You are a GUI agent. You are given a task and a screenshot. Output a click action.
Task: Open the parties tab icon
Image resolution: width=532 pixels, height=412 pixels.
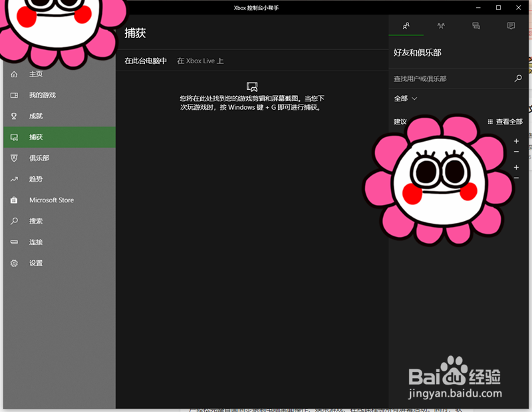[441, 26]
